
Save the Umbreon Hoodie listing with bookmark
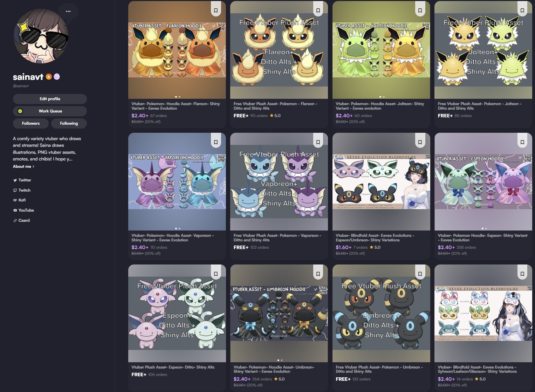318,274
